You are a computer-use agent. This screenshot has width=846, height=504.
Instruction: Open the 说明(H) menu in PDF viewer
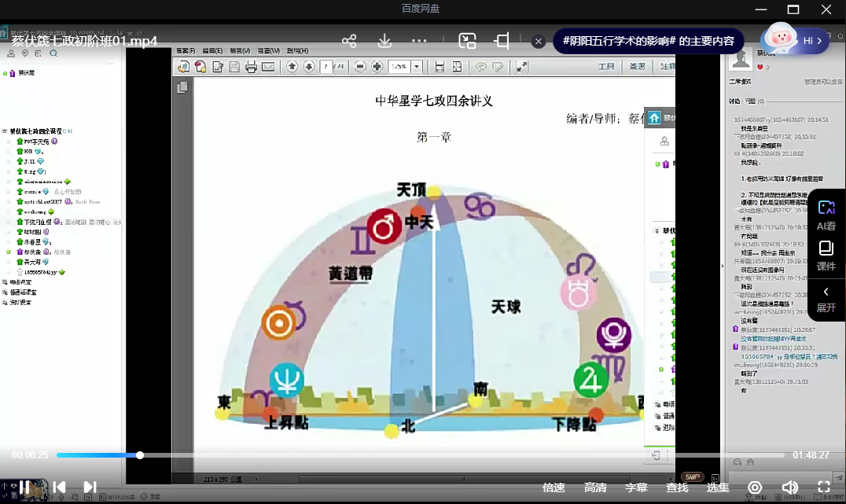297,51
